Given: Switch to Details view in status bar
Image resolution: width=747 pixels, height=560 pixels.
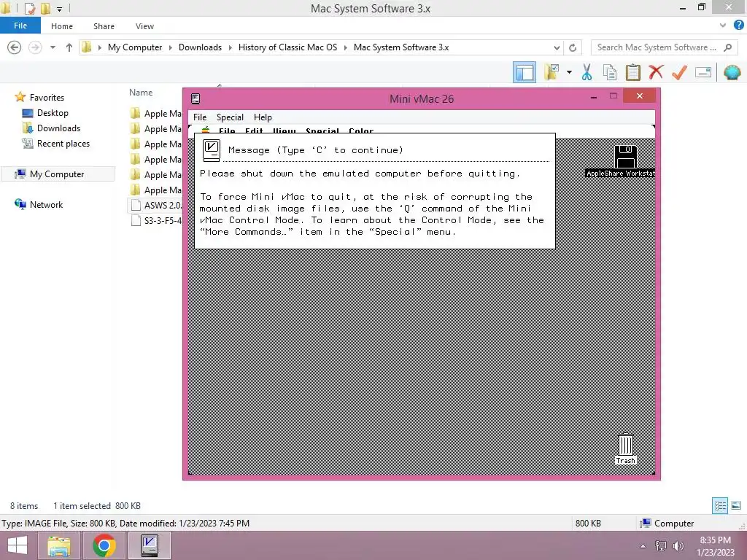Looking at the screenshot, I should [x=720, y=506].
